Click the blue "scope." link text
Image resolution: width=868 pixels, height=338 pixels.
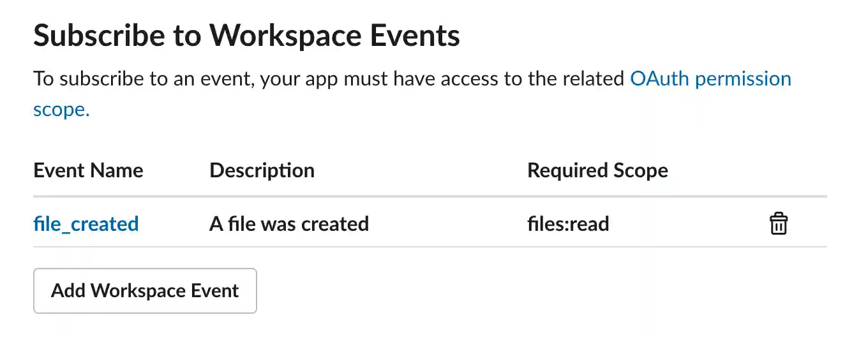click(x=61, y=110)
